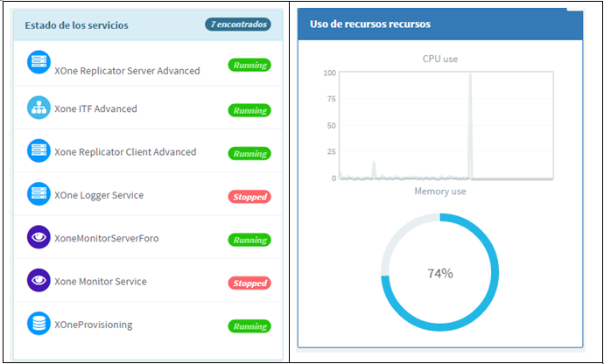Click Running badge of Xone ITF Advanced

pyautogui.click(x=249, y=110)
